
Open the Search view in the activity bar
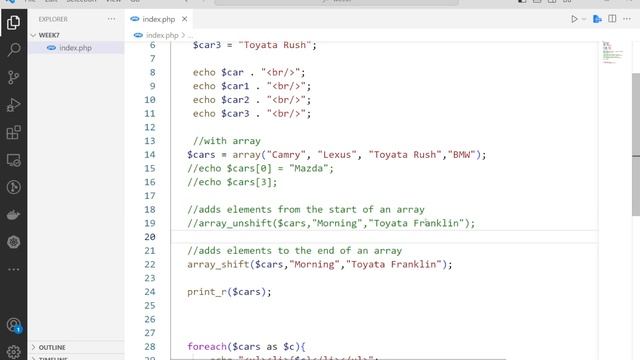coord(13,50)
